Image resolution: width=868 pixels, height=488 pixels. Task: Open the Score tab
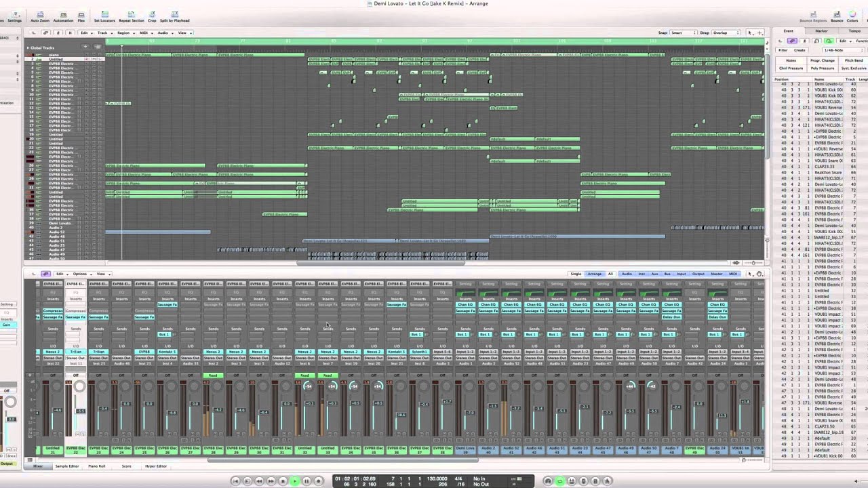click(x=126, y=466)
